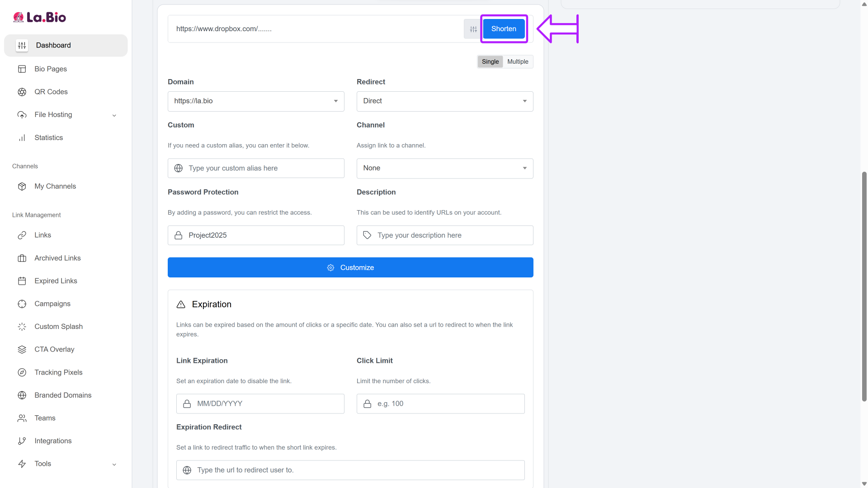Switch to Multiple link mode
The height and width of the screenshot is (488, 868).
[x=518, y=61]
